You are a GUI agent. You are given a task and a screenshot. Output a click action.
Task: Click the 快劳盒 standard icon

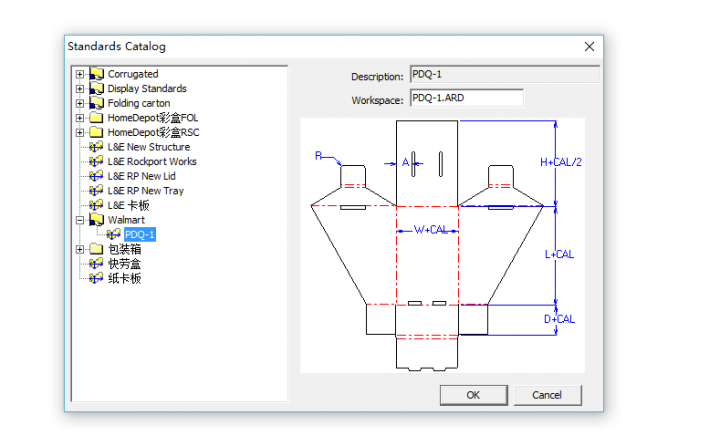coord(96,264)
